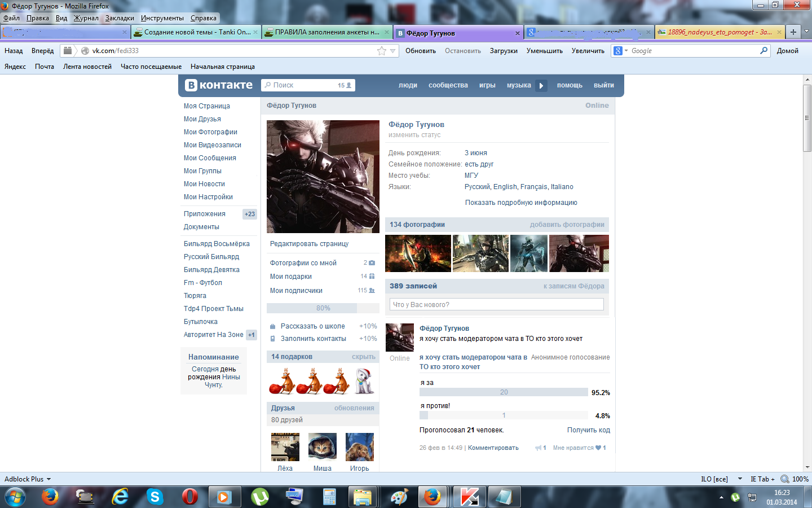
Task: Click Редактировать страницу under the avatar
Action: coord(309,244)
